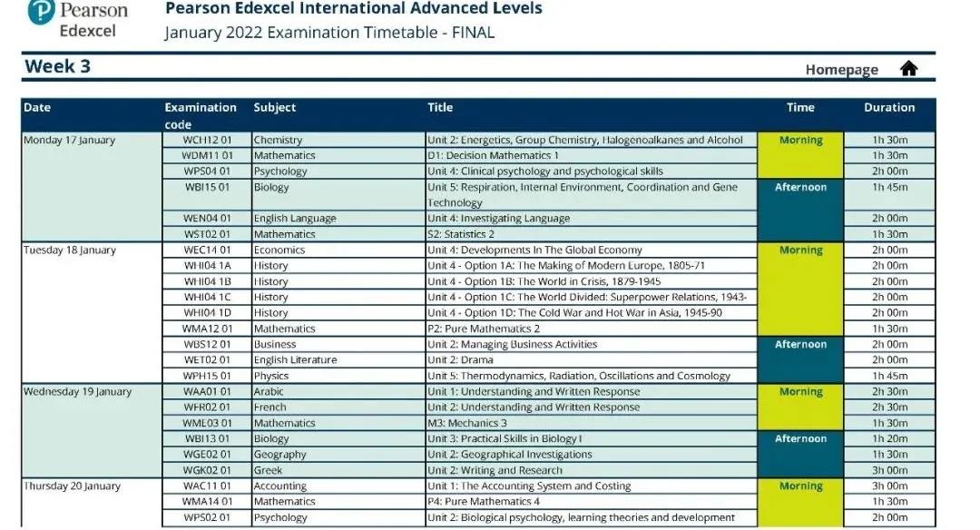
Task: Click exam code WDM11 01
Action: pyautogui.click(x=207, y=155)
